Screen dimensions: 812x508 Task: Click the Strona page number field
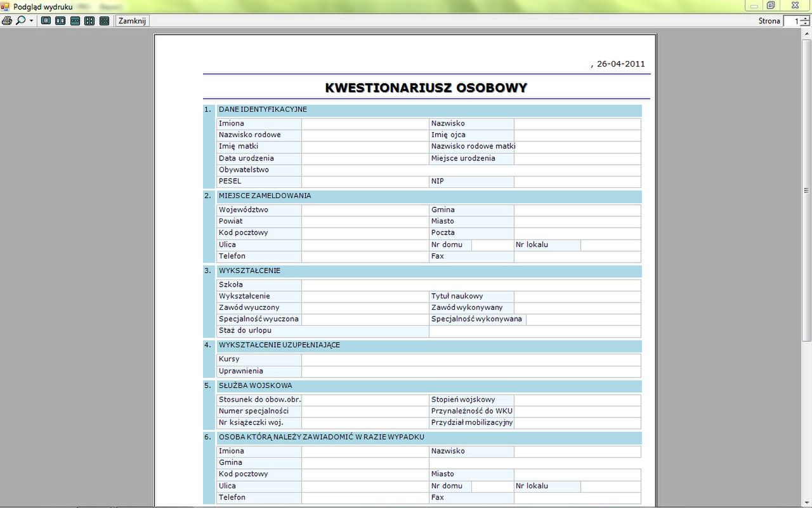point(793,21)
